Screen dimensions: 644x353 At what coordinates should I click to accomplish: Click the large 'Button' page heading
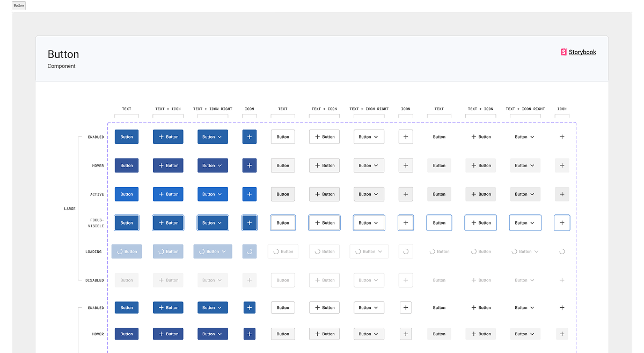tap(63, 54)
